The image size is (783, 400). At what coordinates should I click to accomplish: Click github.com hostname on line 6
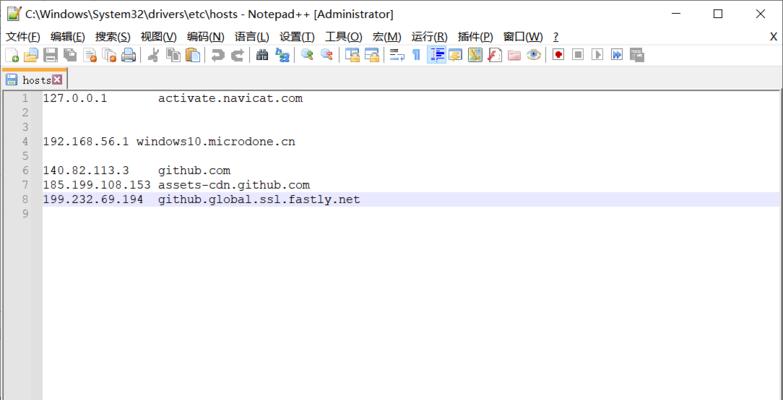pyautogui.click(x=194, y=171)
